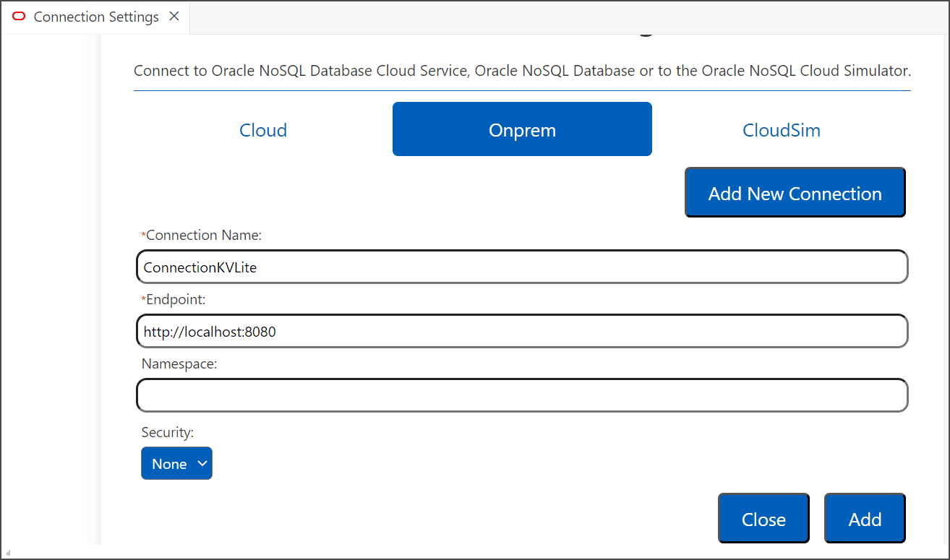Click the blue Close button

click(x=763, y=519)
